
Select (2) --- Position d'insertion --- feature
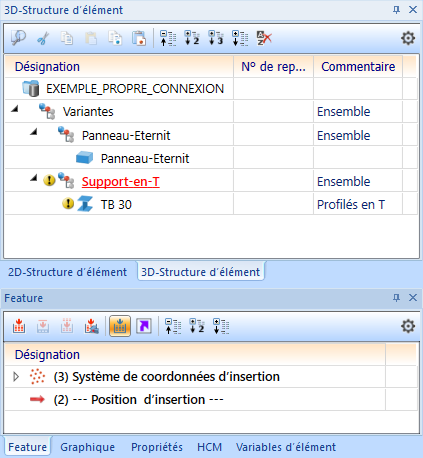tap(138, 399)
